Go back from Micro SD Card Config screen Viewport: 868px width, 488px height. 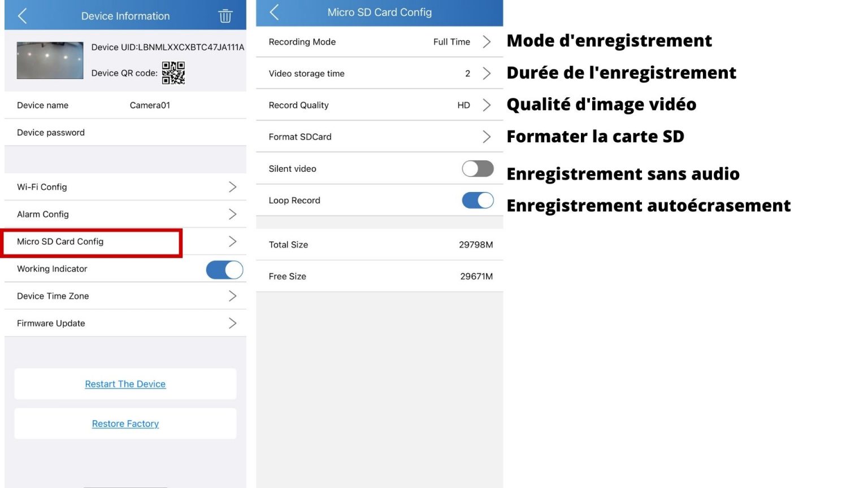click(x=275, y=12)
